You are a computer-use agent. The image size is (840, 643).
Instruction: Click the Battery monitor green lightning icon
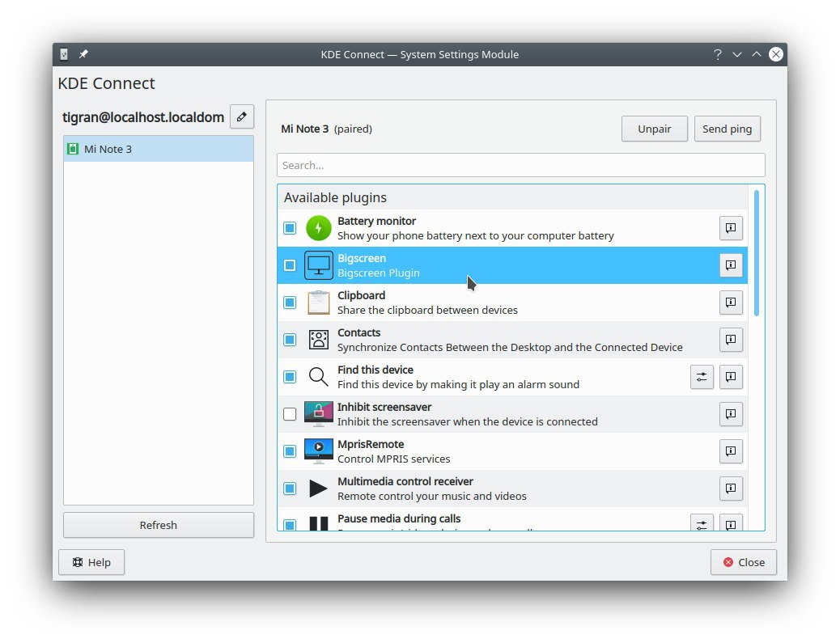(318, 228)
